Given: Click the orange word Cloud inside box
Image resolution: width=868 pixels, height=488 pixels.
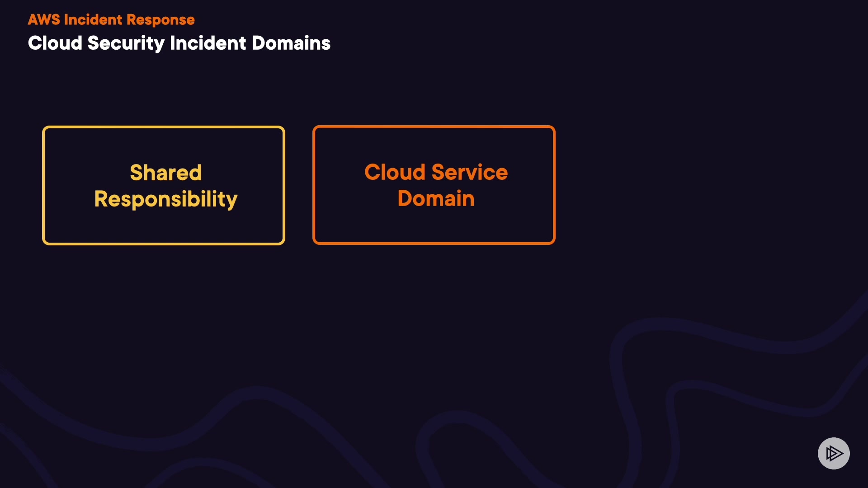Looking at the screenshot, I should click(395, 172).
